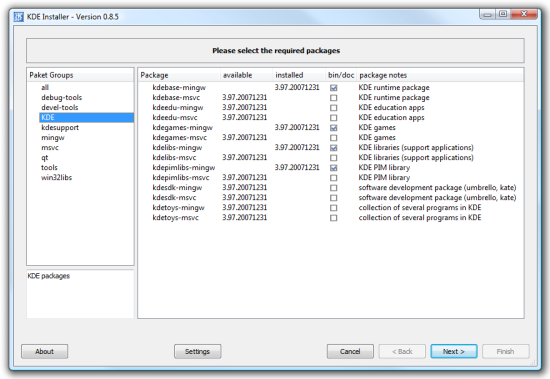This screenshot has width=550, height=379.
Task: Click the kdeedu-mingw package name
Action: point(178,108)
